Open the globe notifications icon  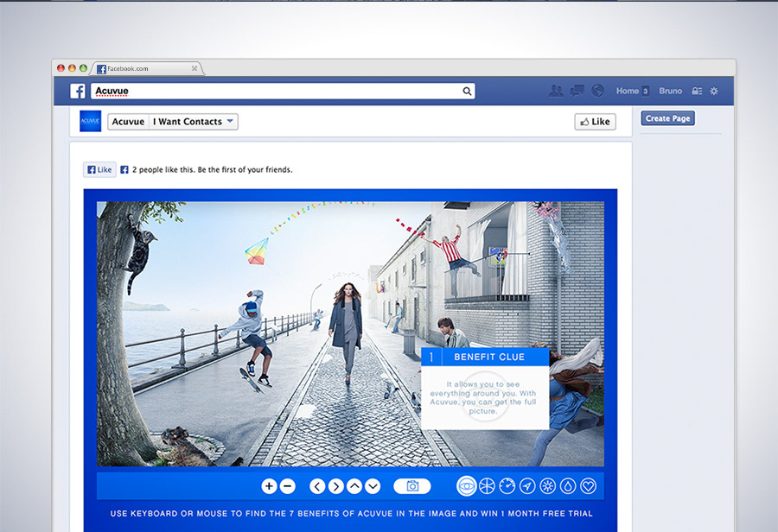[x=598, y=91]
